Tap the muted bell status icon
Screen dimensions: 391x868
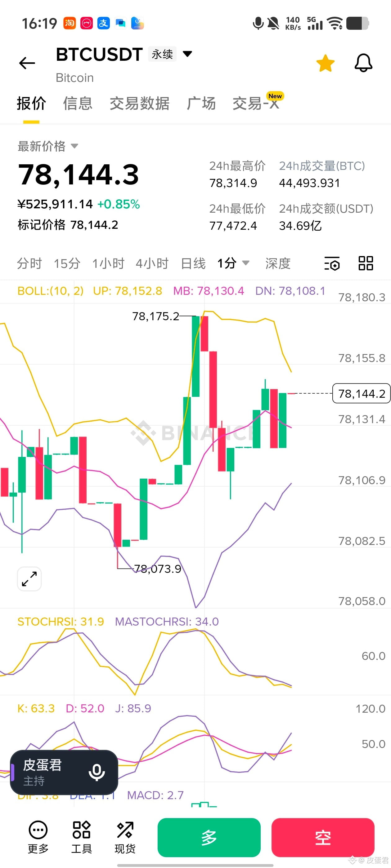[273, 23]
